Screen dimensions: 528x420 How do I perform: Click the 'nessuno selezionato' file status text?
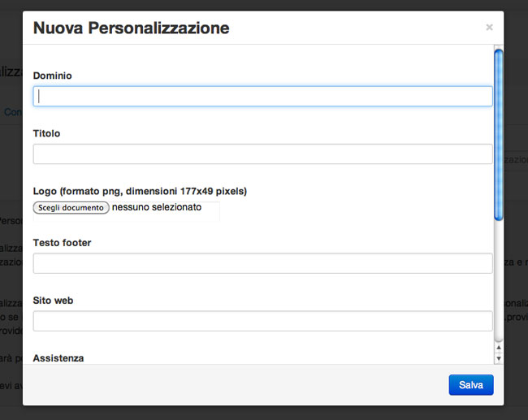click(157, 207)
